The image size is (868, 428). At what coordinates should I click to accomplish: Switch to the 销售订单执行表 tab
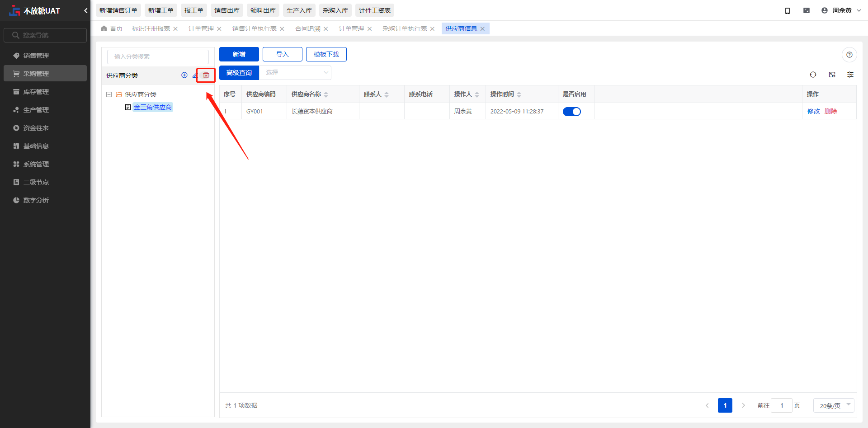255,28
